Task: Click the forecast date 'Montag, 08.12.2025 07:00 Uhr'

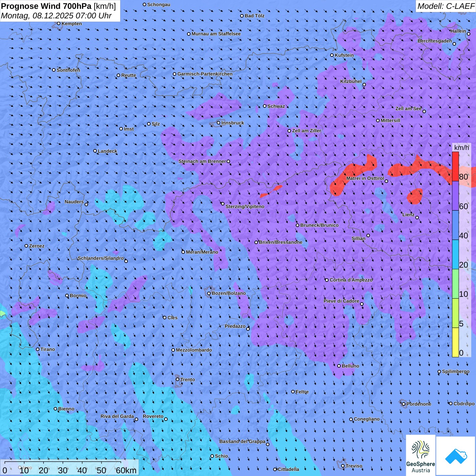Action: point(56,16)
